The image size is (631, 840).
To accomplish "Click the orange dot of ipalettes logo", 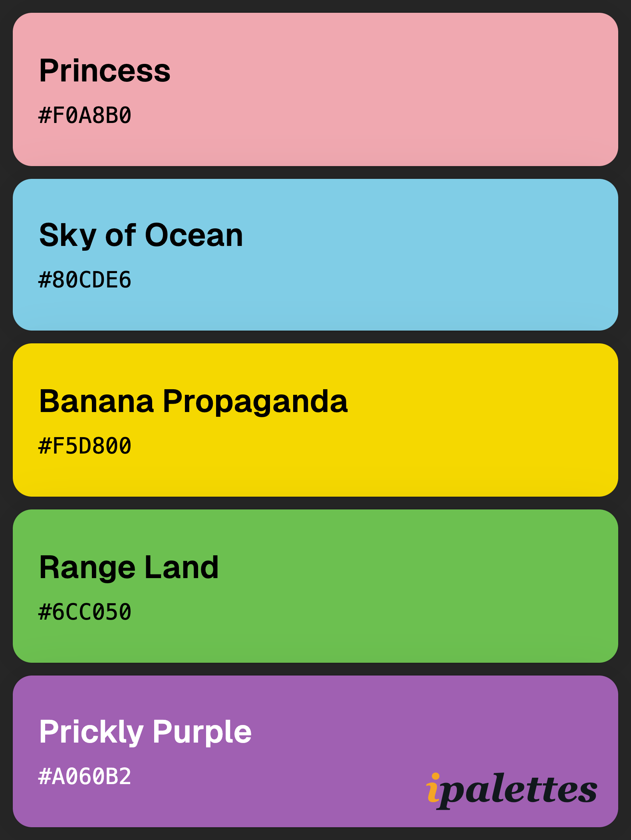I will [436, 777].
